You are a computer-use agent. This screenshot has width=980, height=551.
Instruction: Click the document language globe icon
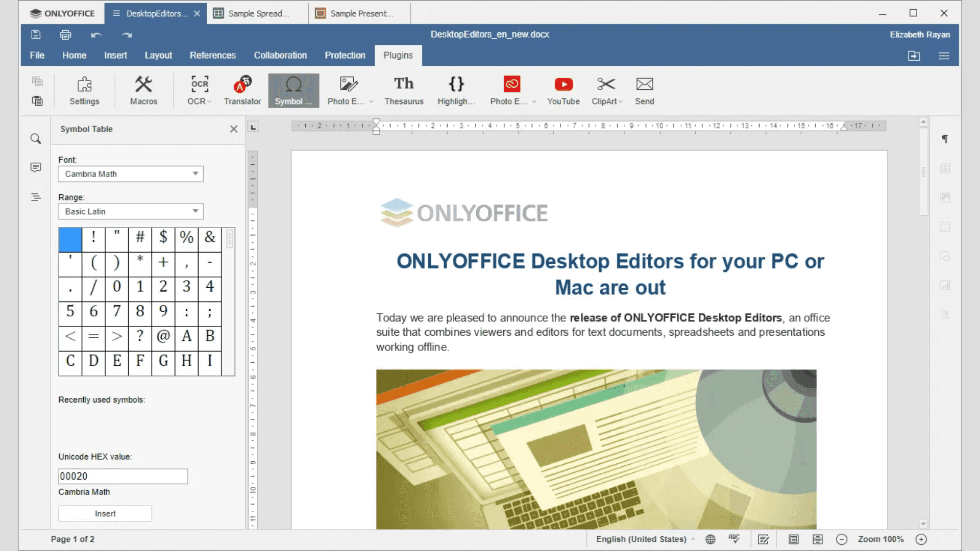coord(710,539)
